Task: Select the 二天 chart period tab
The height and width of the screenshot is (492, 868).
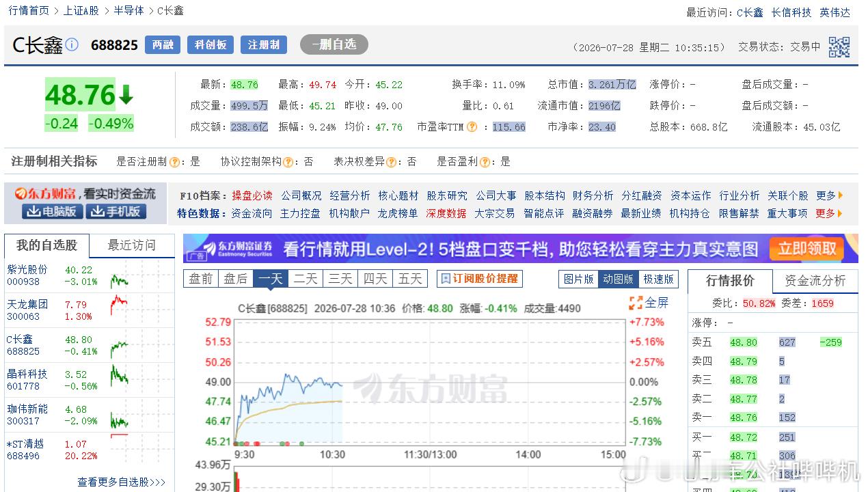Action: (306, 279)
